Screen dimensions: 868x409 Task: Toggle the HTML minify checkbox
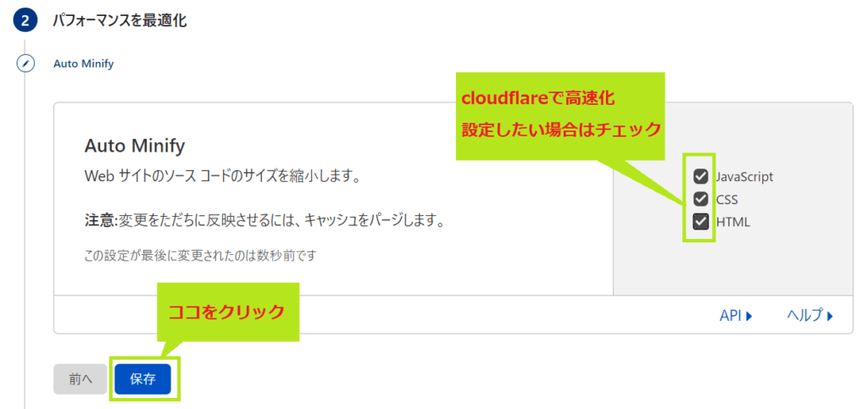pyautogui.click(x=701, y=222)
